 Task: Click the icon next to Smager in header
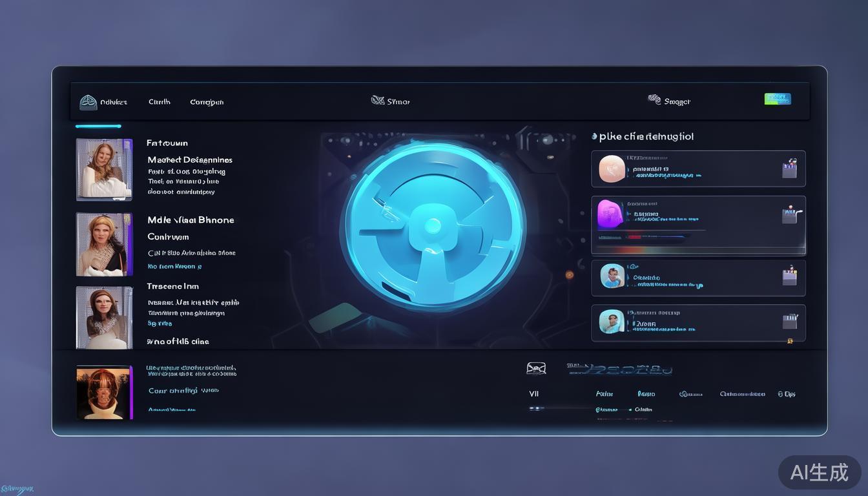[654, 99]
